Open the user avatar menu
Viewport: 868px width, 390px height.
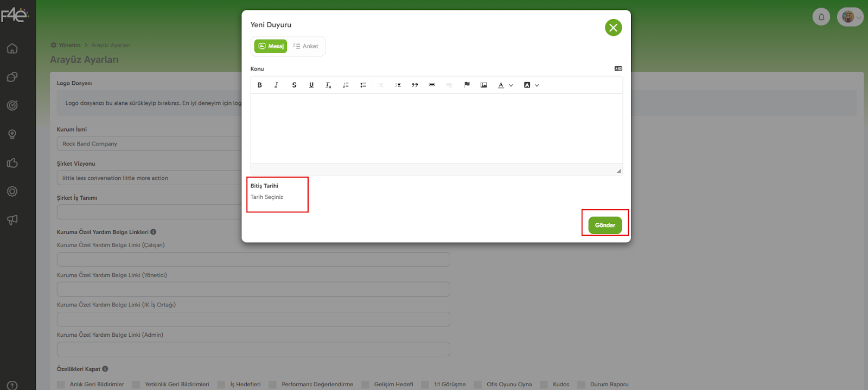[x=850, y=17]
